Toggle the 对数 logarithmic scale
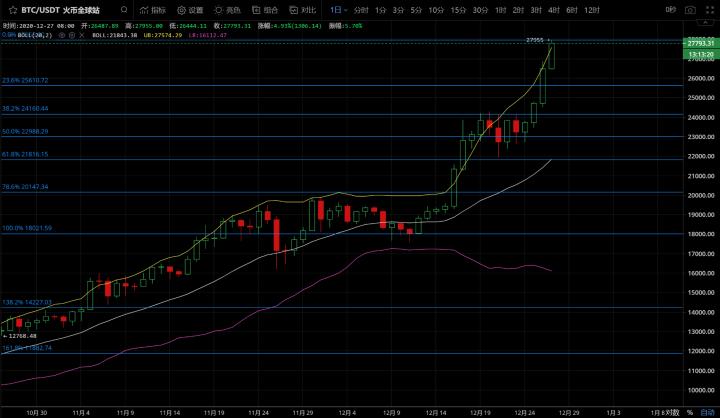The height and width of the screenshot is (418, 720). click(672, 412)
